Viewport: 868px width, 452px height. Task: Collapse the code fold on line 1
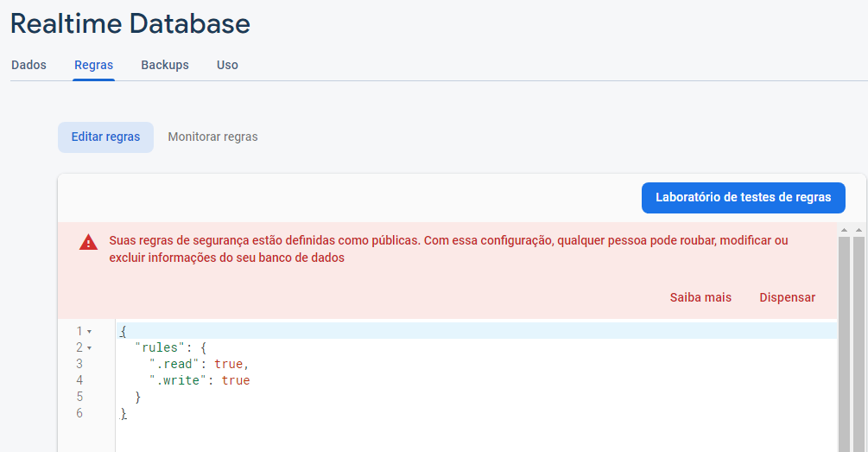coord(89,332)
